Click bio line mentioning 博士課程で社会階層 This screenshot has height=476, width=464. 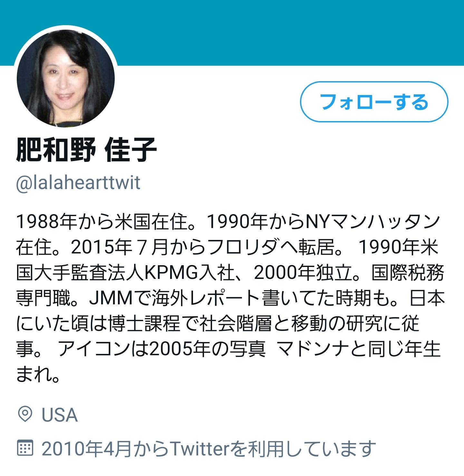click(217, 323)
